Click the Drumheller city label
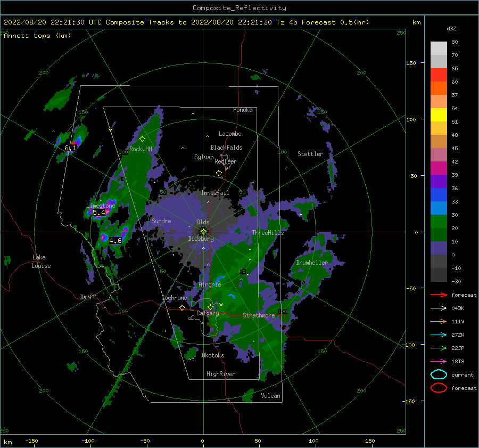 (x=312, y=263)
